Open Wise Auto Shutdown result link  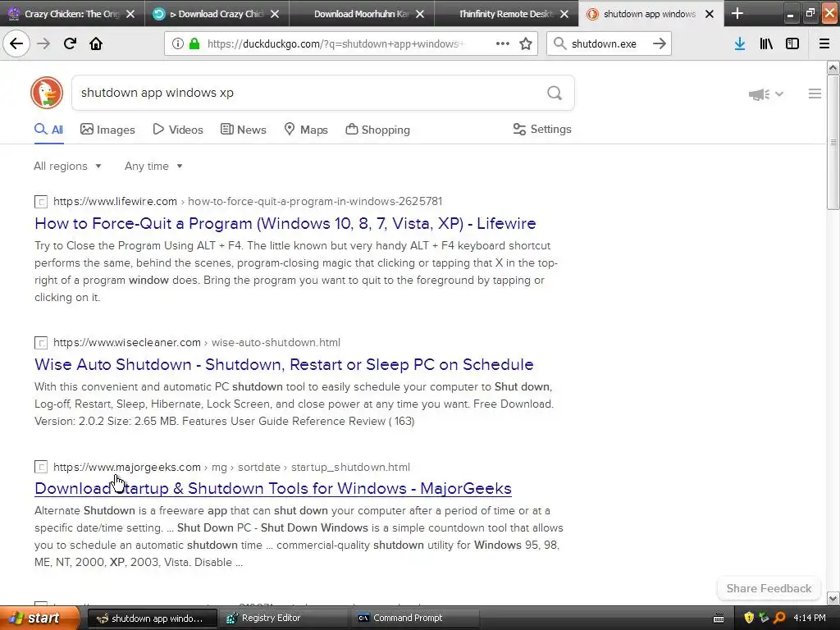click(x=284, y=364)
